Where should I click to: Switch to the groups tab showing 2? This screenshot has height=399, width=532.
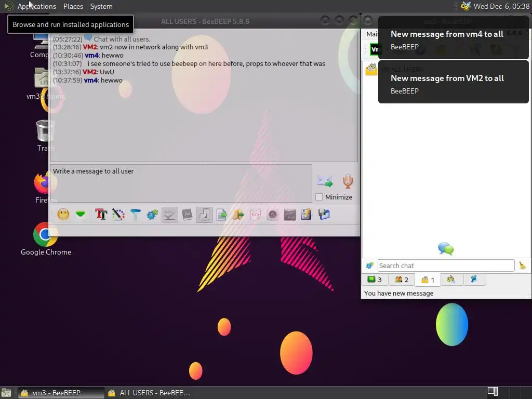click(402, 280)
